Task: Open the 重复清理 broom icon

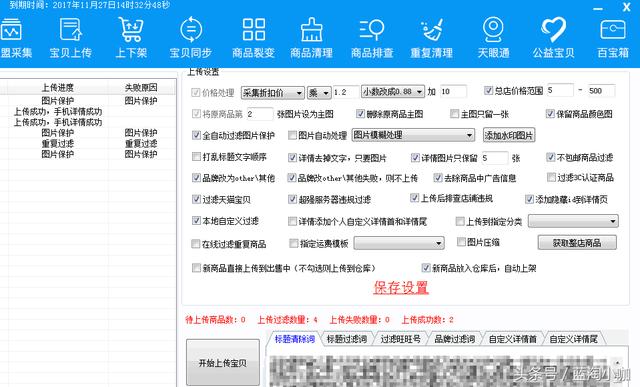Action: click(x=431, y=38)
